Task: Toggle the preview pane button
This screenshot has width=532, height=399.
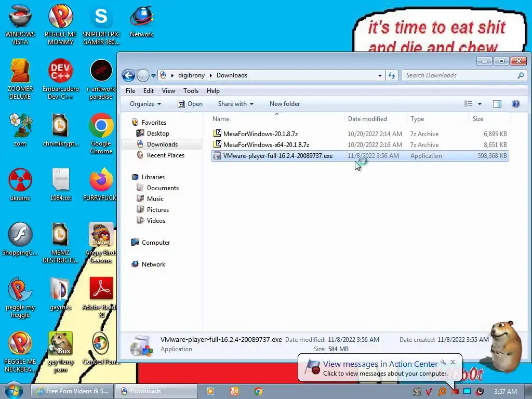Action: pyautogui.click(x=497, y=104)
